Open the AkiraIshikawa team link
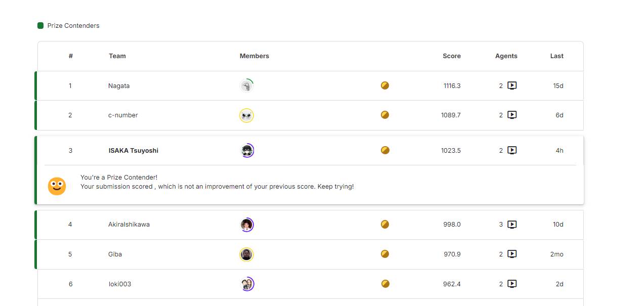The width and height of the screenshot is (644, 306). (x=129, y=225)
